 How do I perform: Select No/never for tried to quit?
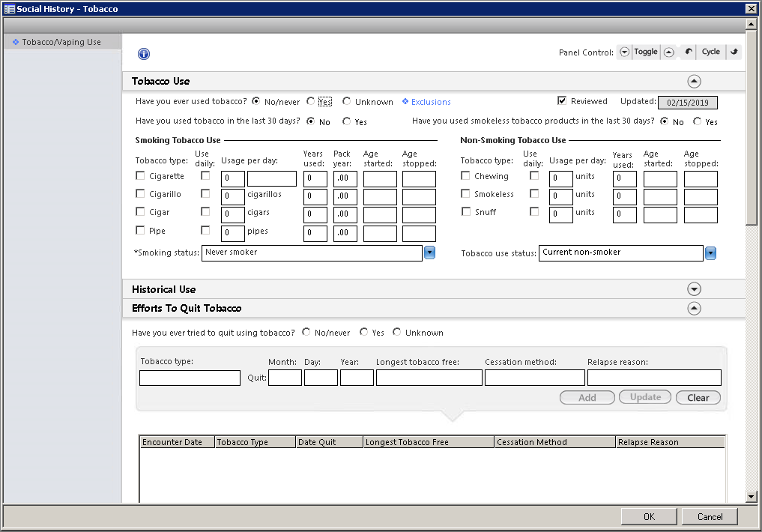click(x=306, y=332)
